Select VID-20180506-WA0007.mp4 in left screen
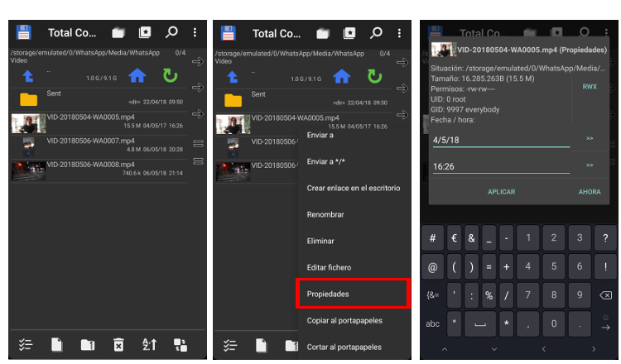Screen dimensions: 621x364 point(99,146)
